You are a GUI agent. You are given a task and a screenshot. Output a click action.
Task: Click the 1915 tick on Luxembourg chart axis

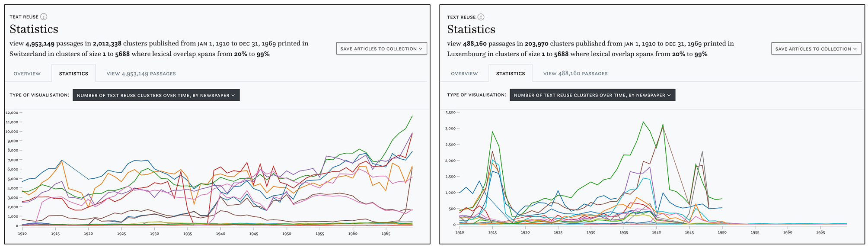pyautogui.click(x=492, y=232)
